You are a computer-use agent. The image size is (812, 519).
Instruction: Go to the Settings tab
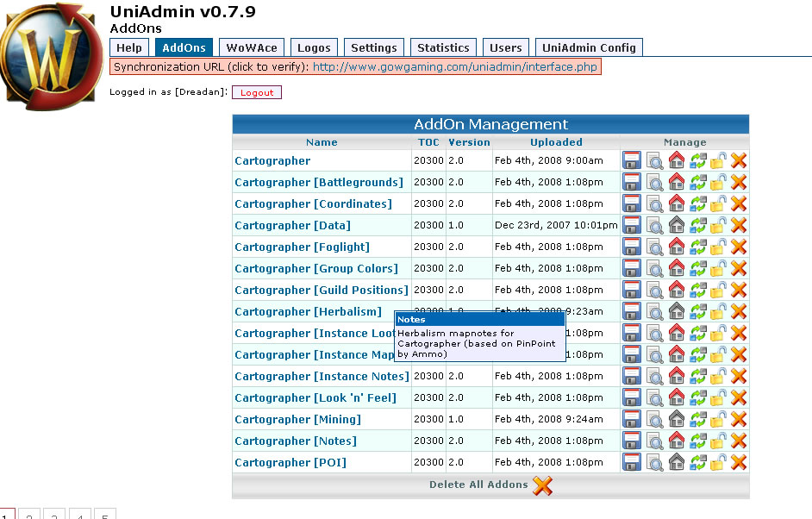374,47
